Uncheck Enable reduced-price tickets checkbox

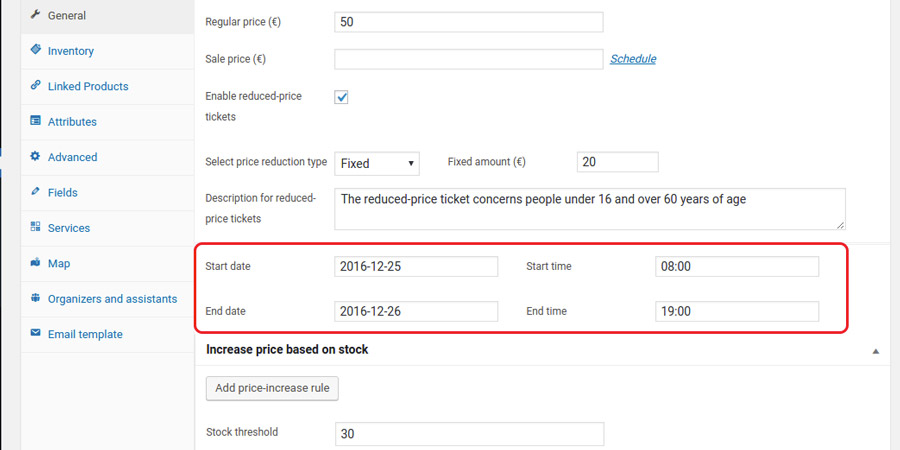point(341,97)
